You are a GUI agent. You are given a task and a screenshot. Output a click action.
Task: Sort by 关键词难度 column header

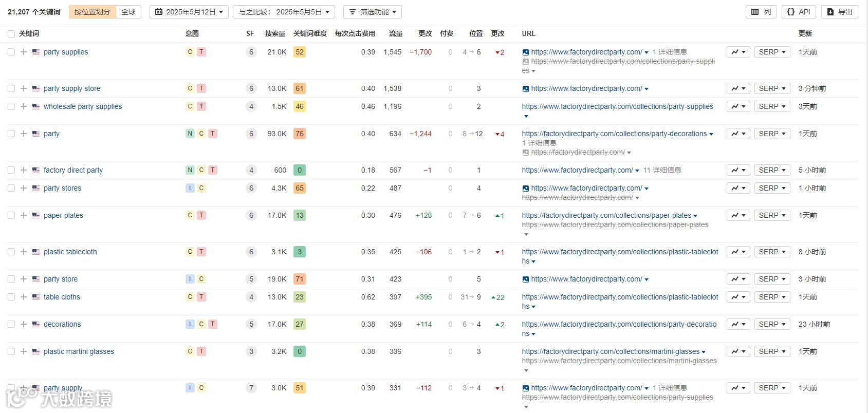coord(310,34)
